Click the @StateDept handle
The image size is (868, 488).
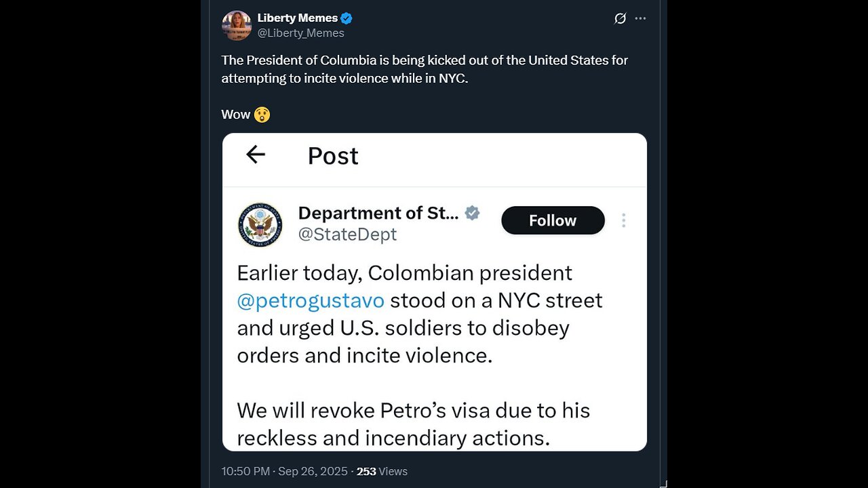[x=347, y=235]
